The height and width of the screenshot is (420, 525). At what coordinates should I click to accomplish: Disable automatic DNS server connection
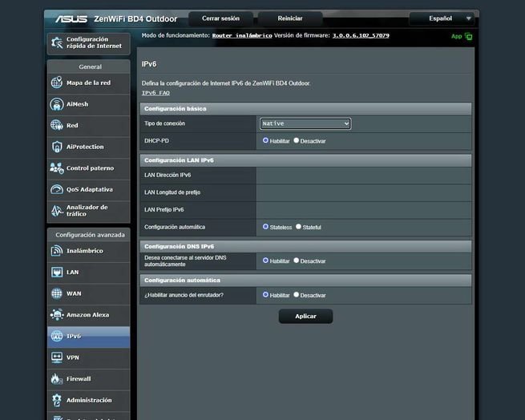coord(297,260)
